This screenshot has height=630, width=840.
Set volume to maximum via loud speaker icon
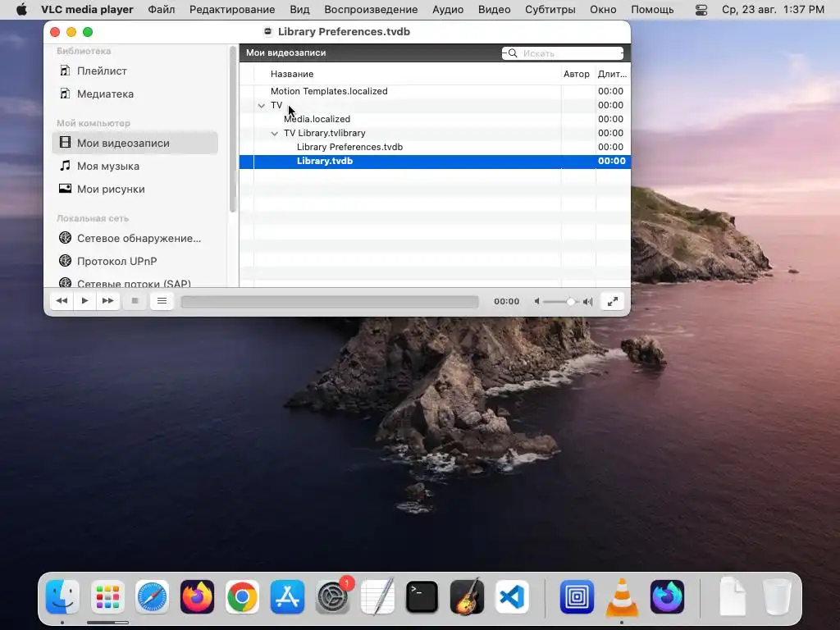[587, 302]
